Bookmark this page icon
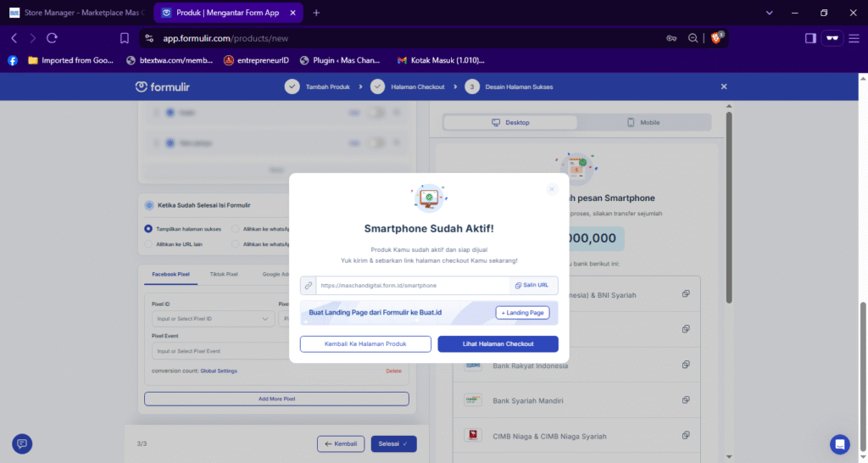The image size is (868, 463). 124,38
